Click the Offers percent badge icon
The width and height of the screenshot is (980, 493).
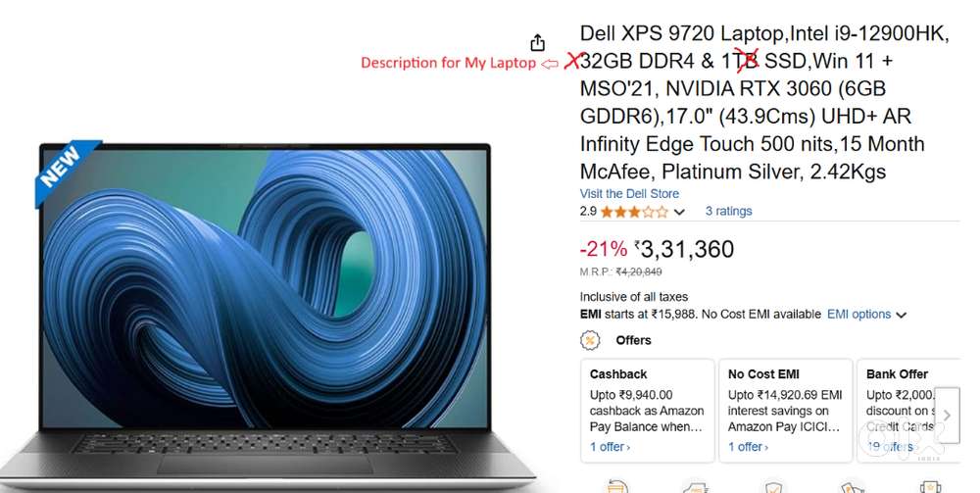click(590, 340)
